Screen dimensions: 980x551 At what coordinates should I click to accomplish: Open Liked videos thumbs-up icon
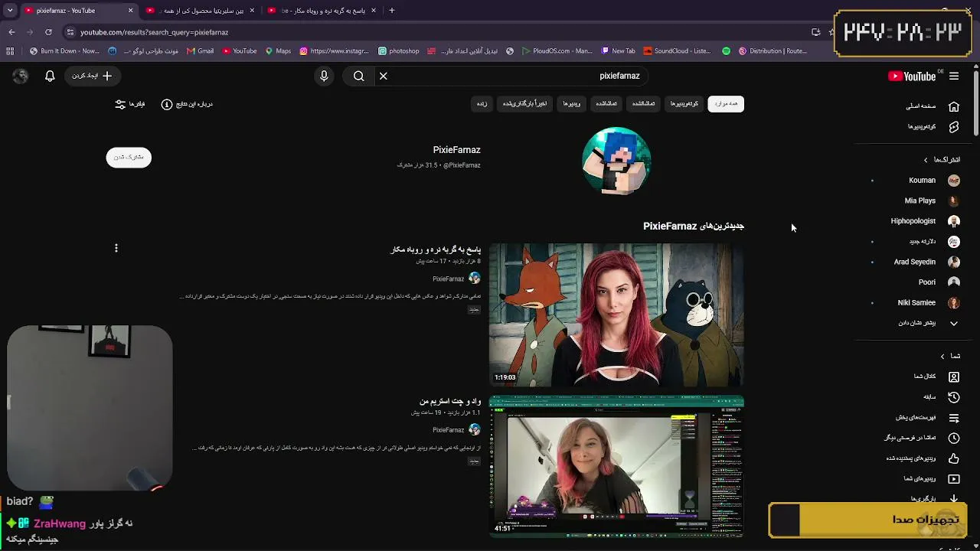(x=954, y=458)
